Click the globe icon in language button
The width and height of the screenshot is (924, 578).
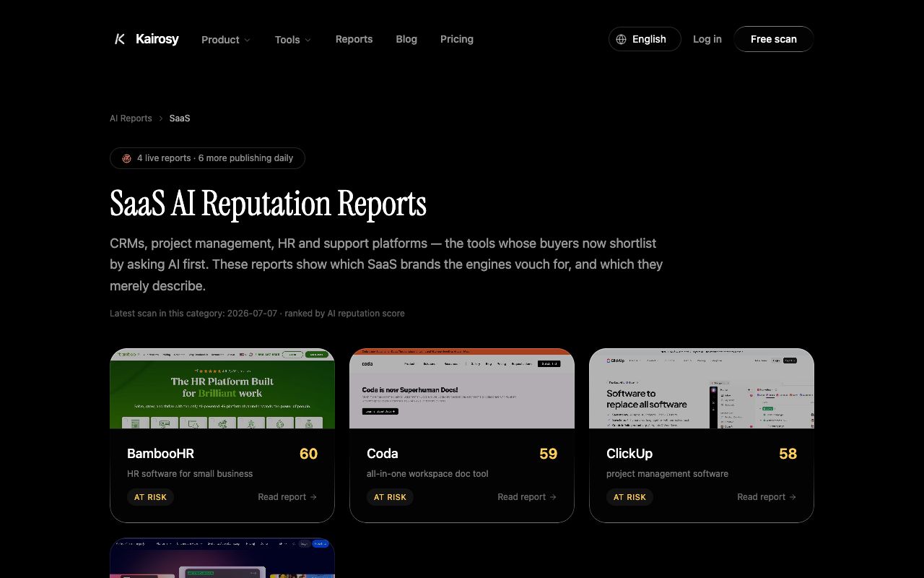pos(622,39)
